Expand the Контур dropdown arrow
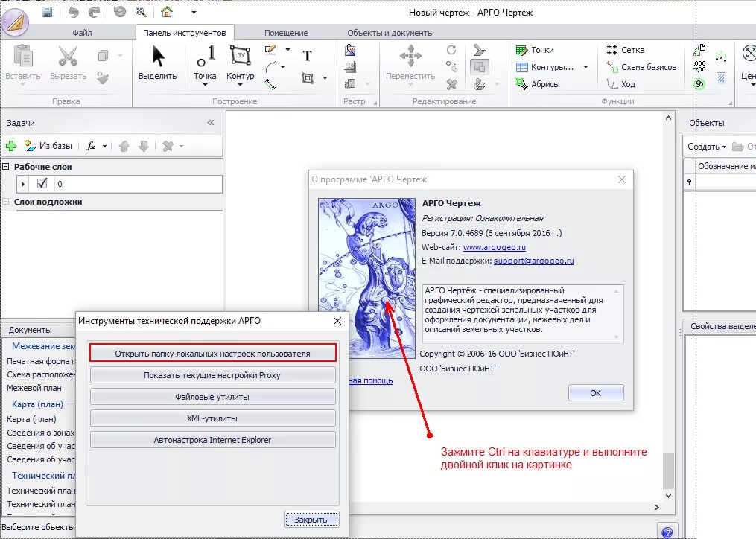Viewport: 756px width, 539px height. point(240,86)
